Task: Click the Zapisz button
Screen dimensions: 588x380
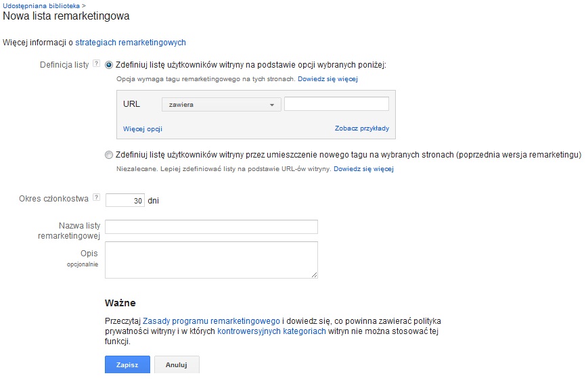Action: point(127,364)
